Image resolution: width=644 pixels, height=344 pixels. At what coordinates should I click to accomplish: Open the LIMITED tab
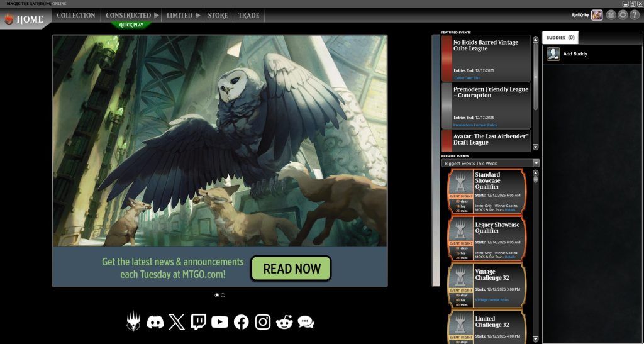click(179, 16)
